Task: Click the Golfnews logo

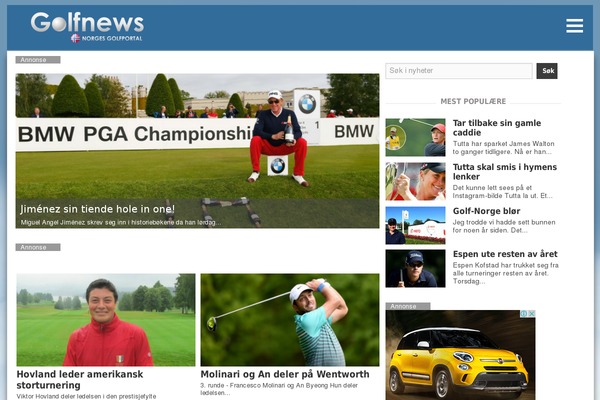Action: click(87, 27)
